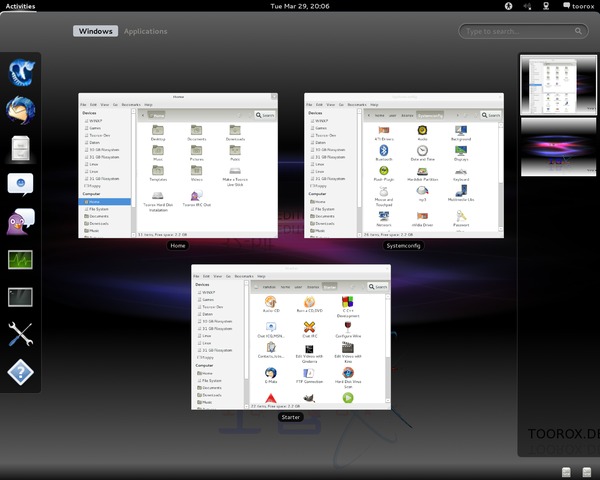600x480 pixels.
Task: Select the Windows view tab
Action: click(x=94, y=32)
